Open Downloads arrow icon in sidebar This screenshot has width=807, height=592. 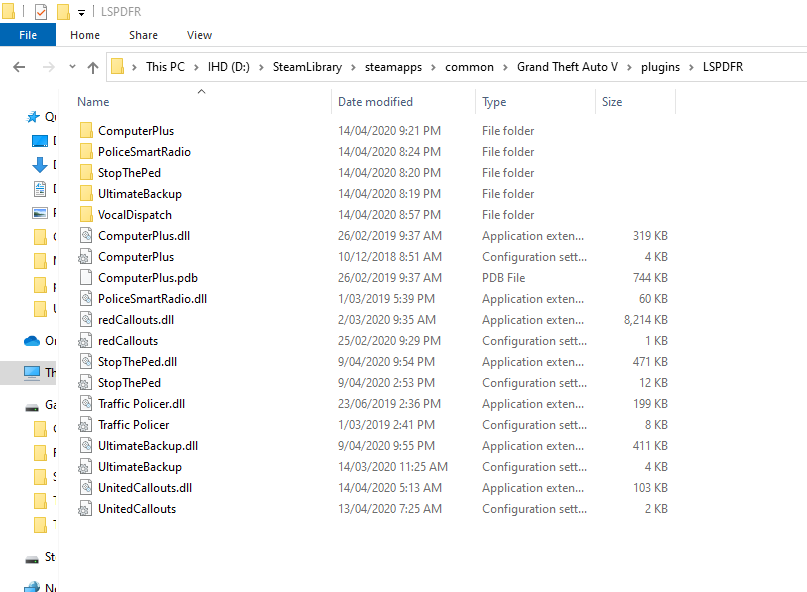[x=40, y=165]
